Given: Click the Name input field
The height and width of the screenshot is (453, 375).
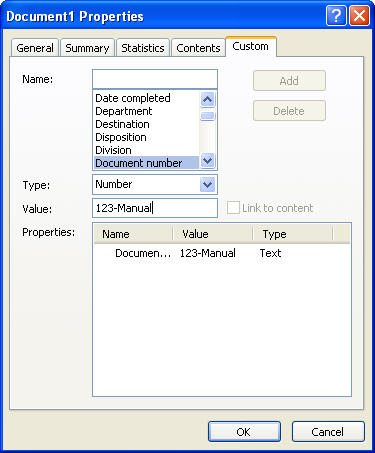Looking at the screenshot, I should 155,79.
